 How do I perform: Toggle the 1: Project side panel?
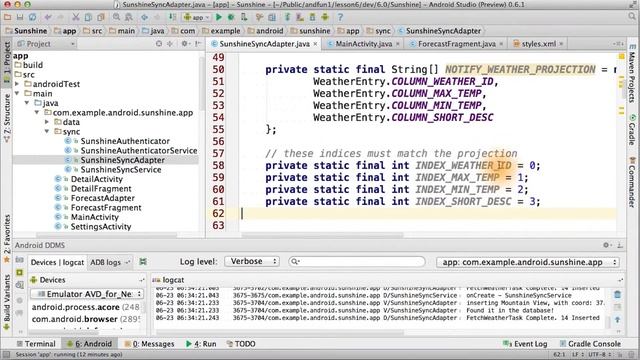click(7, 62)
